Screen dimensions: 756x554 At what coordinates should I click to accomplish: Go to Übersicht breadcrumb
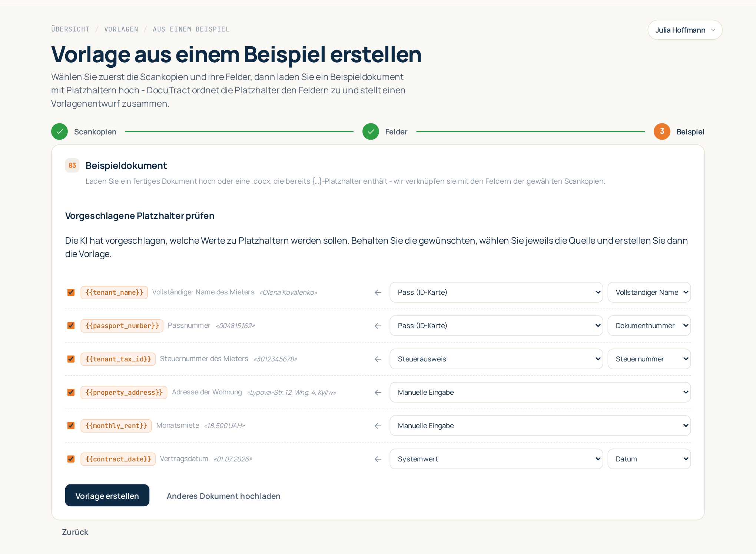[x=70, y=29]
